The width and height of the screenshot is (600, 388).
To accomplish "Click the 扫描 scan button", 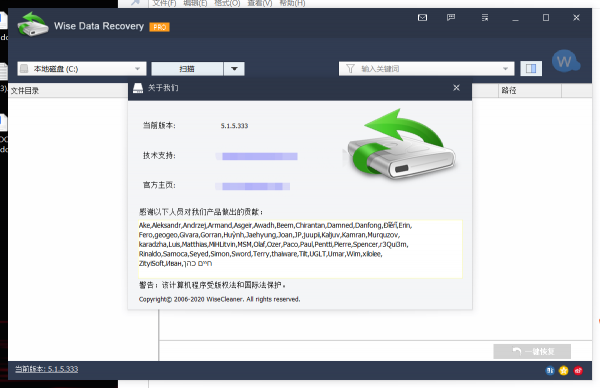I will pyautogui.click(x=187, y=69).
